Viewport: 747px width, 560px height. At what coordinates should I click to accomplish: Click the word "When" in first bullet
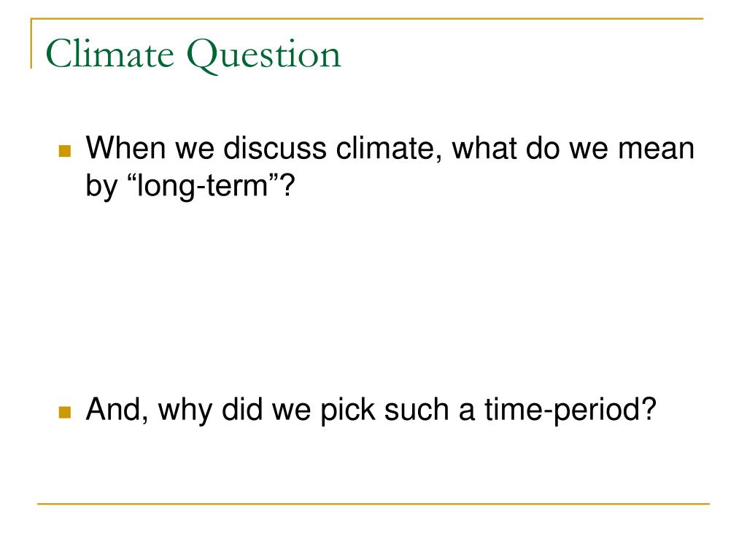tap(126, 147)
